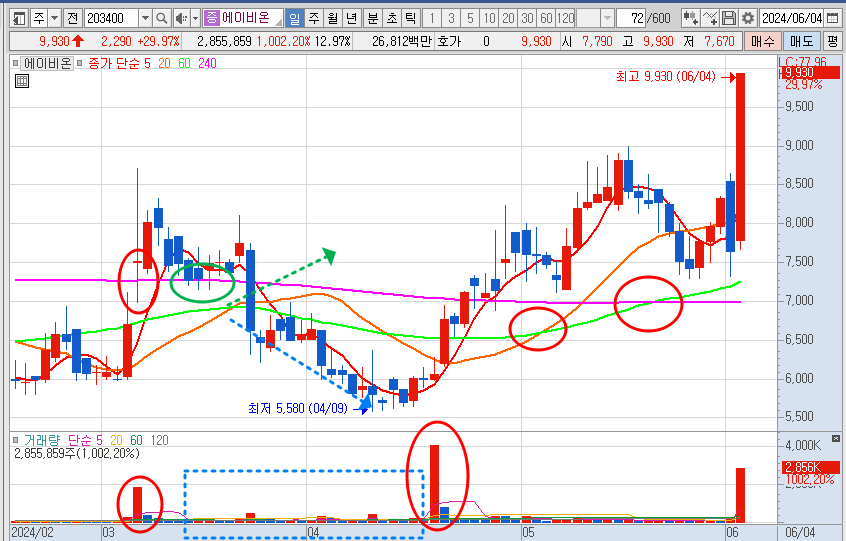The image size is (846, 541).
Task: Click the 최고 9,930 (06/04) high label
Action: pos(666,77)
